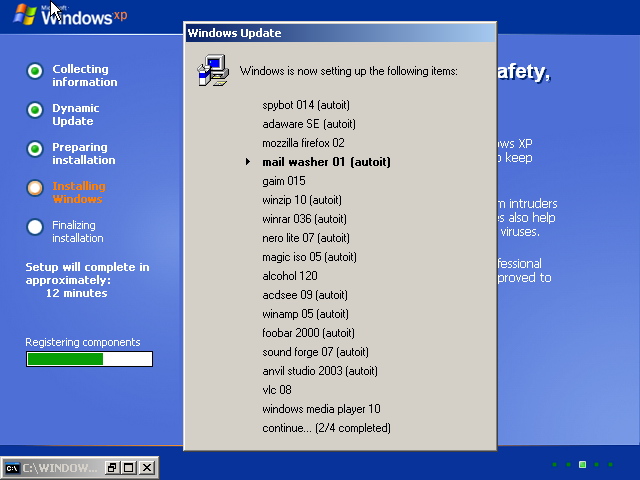Click the black arrow beside mail washer
Screen dimensions: 640x480
coord(248,162)
